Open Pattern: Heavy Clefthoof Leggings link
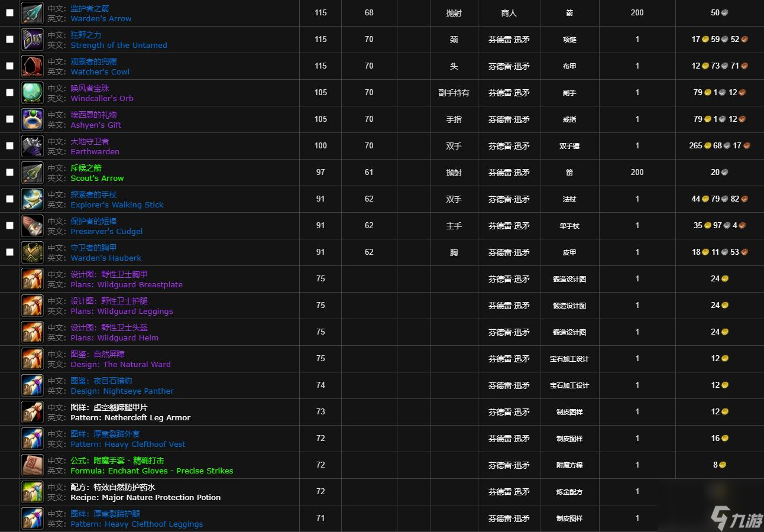Screen dimensions: 764x532 coord(137,524)
